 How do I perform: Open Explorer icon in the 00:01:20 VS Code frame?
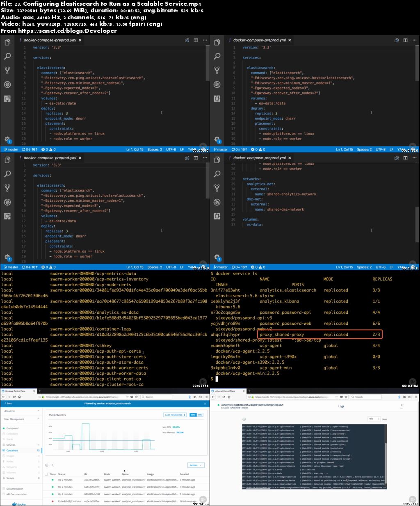[x=217, y=42]
